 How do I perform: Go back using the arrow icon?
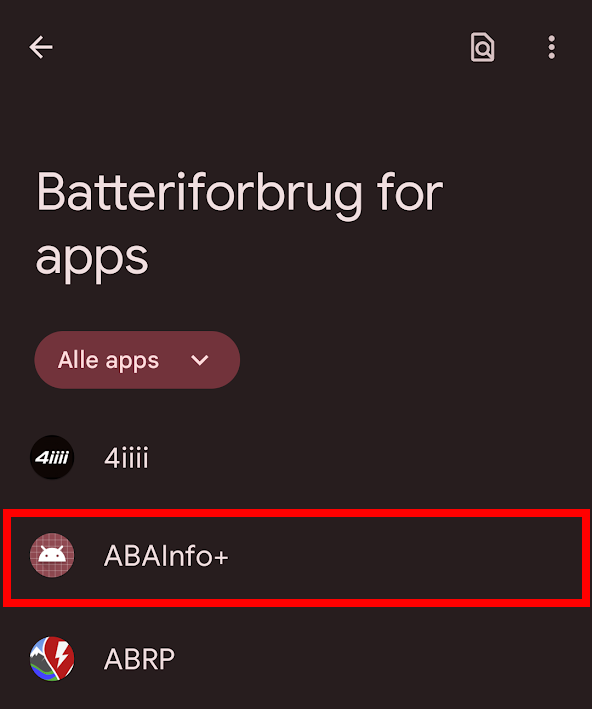click(41, 47)
